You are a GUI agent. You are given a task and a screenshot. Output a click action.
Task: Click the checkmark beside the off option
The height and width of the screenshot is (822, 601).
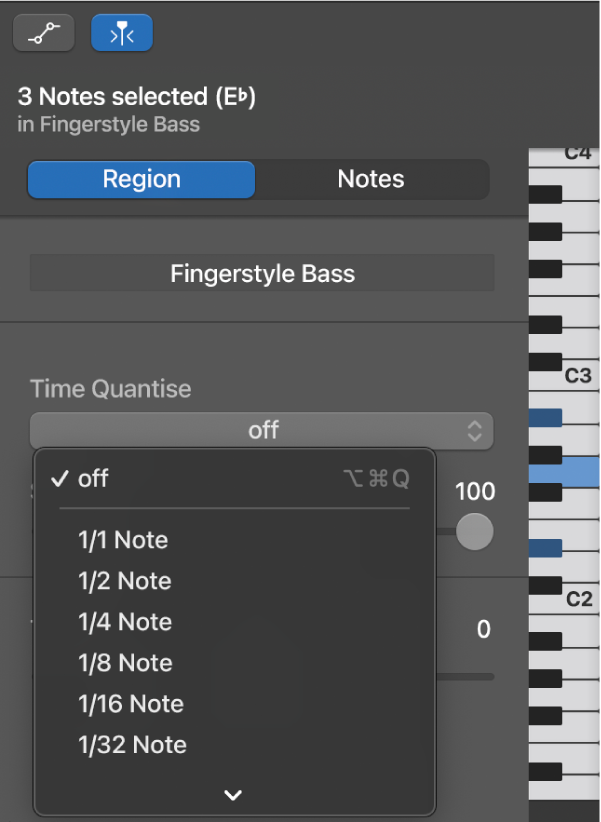click(x=59, y=479)
